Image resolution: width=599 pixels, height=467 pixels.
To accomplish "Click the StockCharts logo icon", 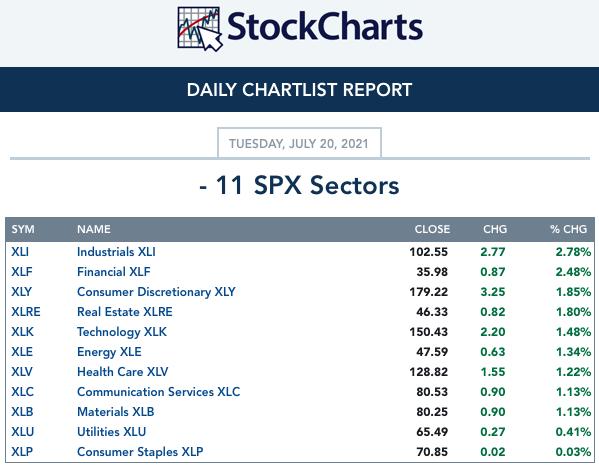I will pos(200,29).
